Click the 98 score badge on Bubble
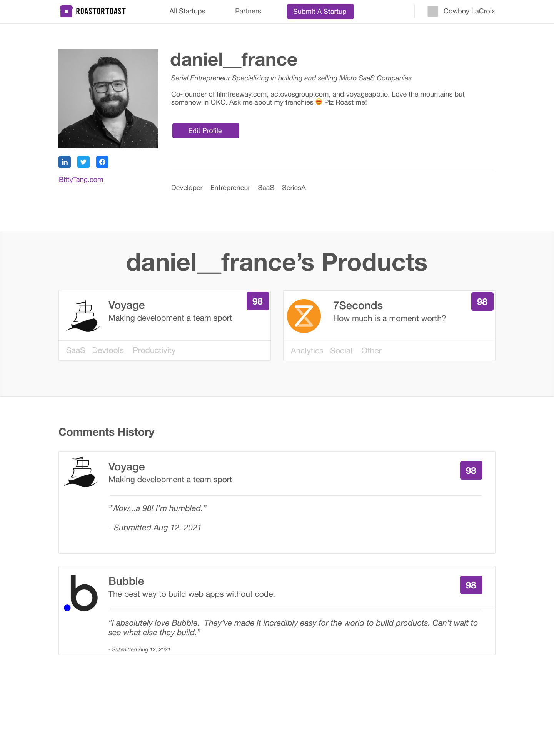554x756 pixels. [x=471, y=585]
